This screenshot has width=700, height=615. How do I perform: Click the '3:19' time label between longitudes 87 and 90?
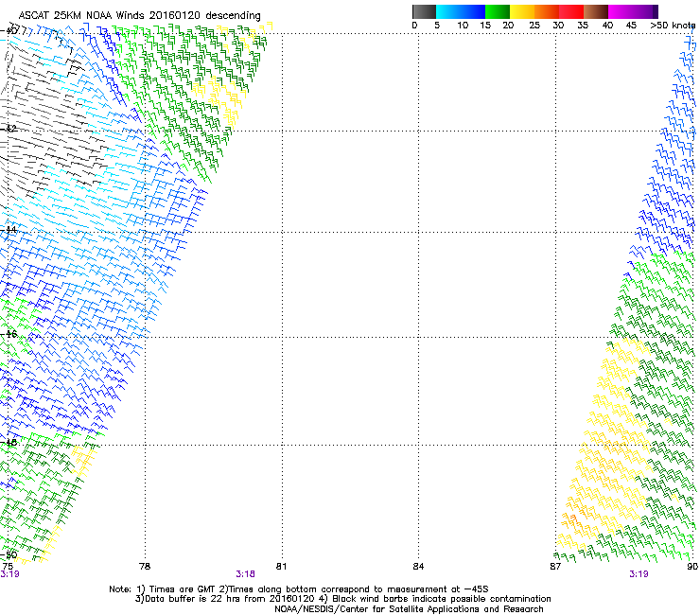click(639, 574)
